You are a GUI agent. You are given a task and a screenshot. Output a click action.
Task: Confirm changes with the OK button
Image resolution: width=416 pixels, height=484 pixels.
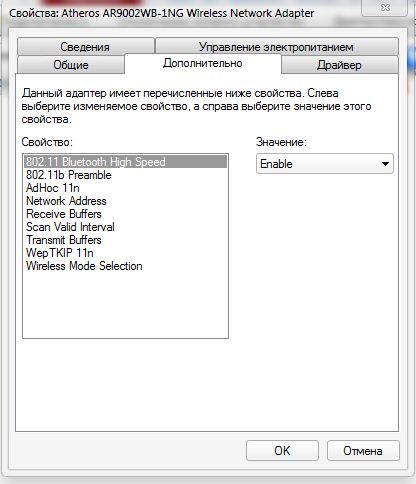click(x=282, y=451)
